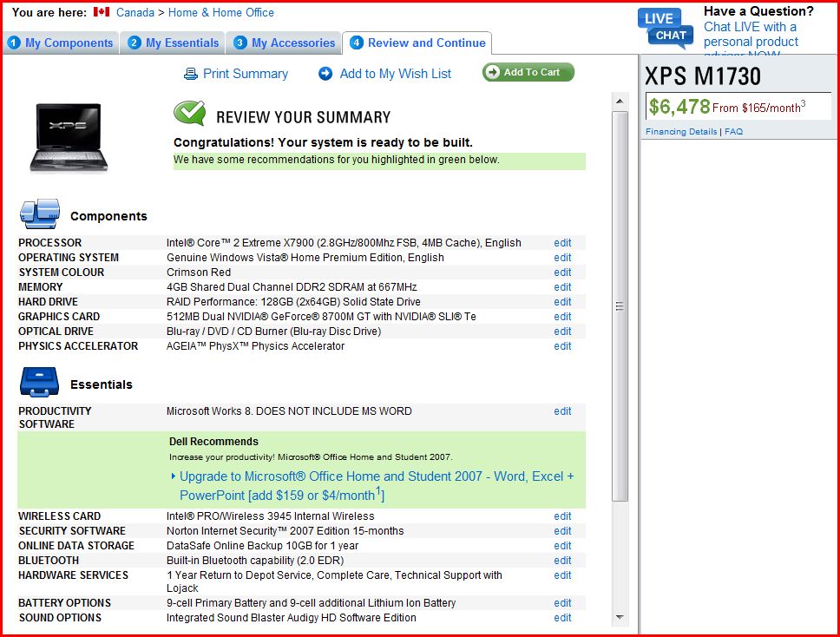The height and width of the screenshot is (637, 840).
Task: Edit the Battery Options selection
Action: pyautogui.click(x=562, y=602)
